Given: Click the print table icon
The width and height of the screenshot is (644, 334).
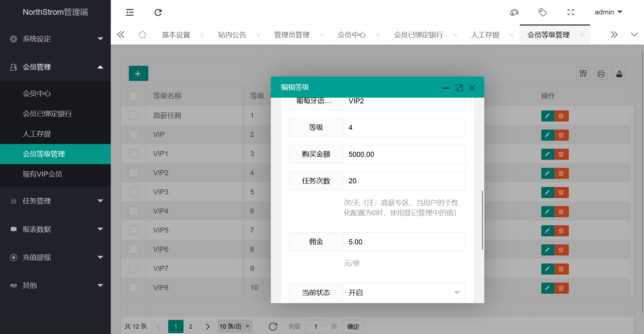Looking at the screenshot, I should pyautogui.click(x=601, y=74).
